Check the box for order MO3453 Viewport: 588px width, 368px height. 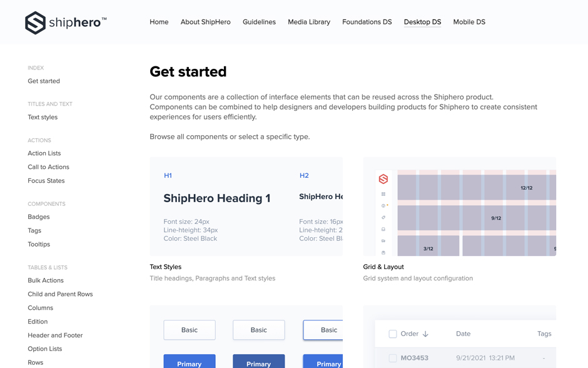click(x=393, y=358)
